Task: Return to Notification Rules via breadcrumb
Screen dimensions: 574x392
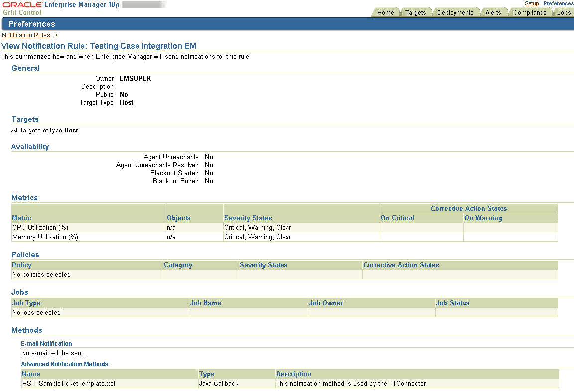Action: point(26,35)
